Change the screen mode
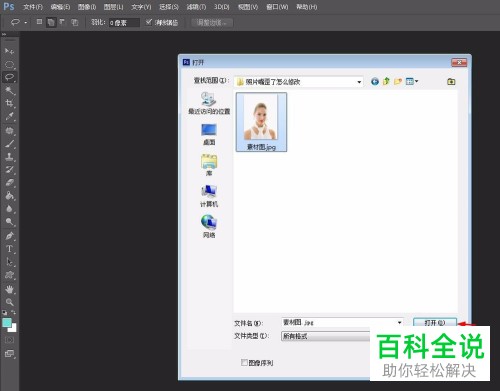The height and width of the screenshot is (391, 500). [9, 354]
